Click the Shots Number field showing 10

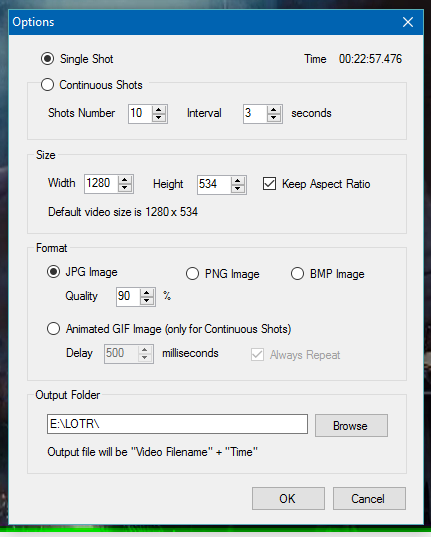click(x=140, y=113)
